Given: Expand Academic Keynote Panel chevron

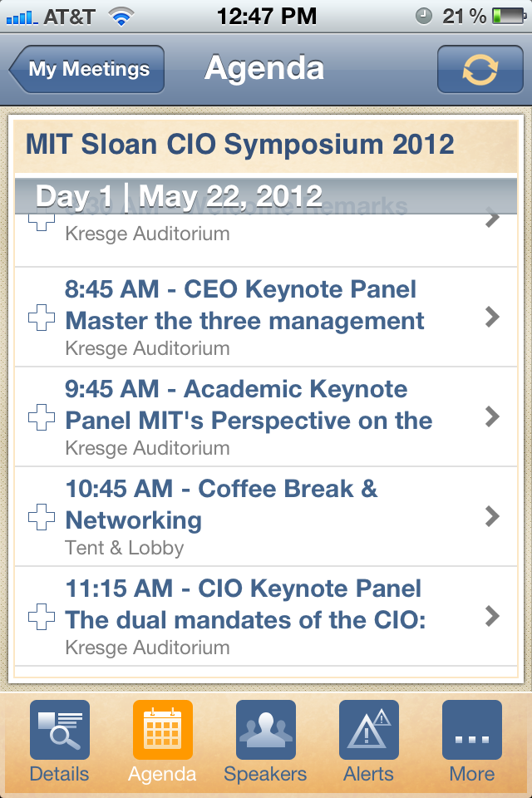Looking at the screenshot, I should click(x=492, y=416).
